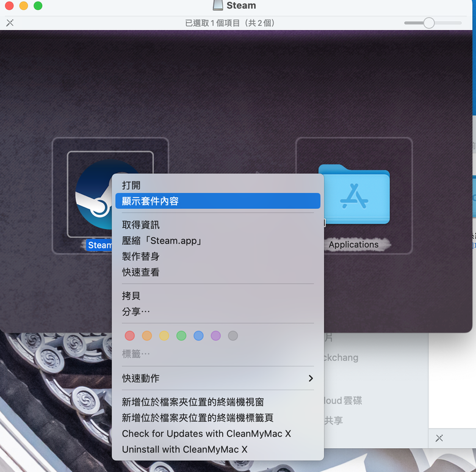Click the tools icon in background Finder window
The width and height of the screenshot is (476, 472).
(439, 438)
